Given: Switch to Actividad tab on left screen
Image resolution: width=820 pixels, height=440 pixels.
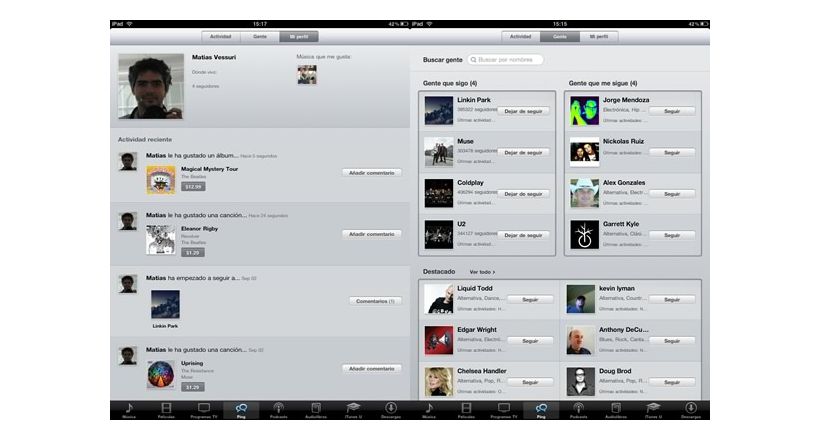Looking at the screenshot, I should [x=221, y=37].
